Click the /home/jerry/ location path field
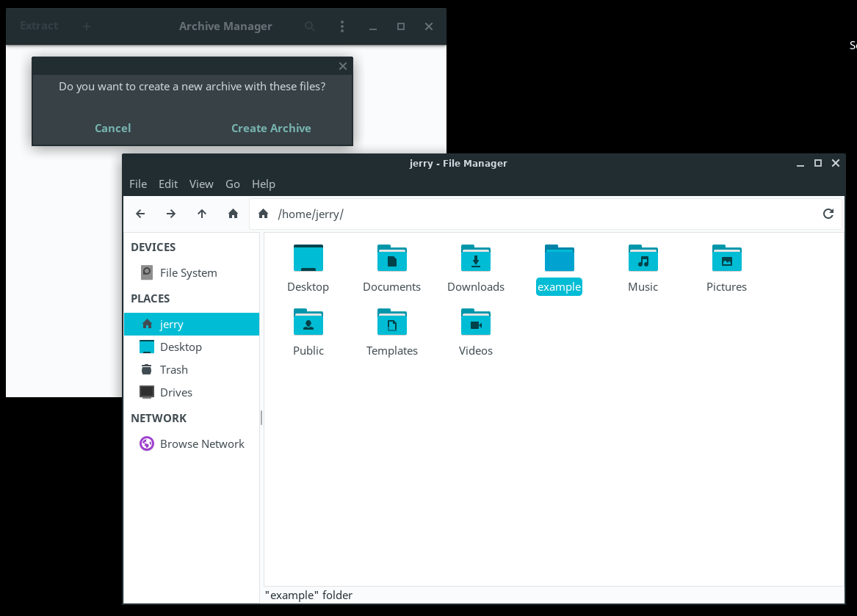 [x=543, y=214]
